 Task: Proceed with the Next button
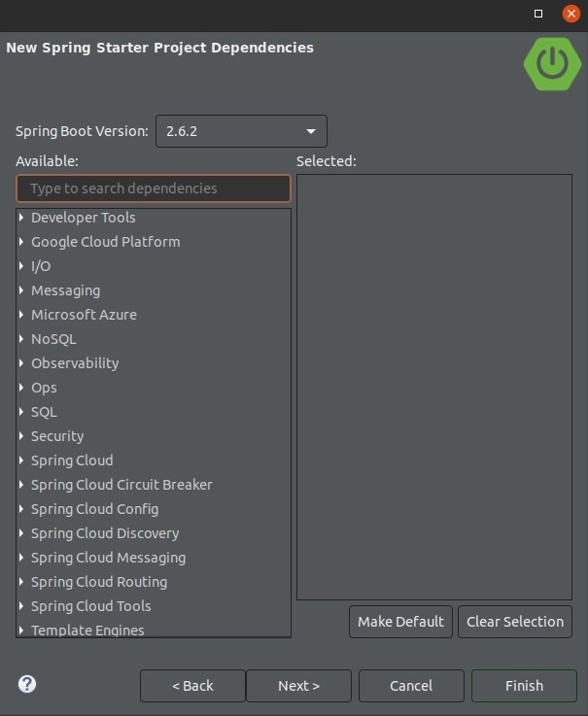[298, 686]
